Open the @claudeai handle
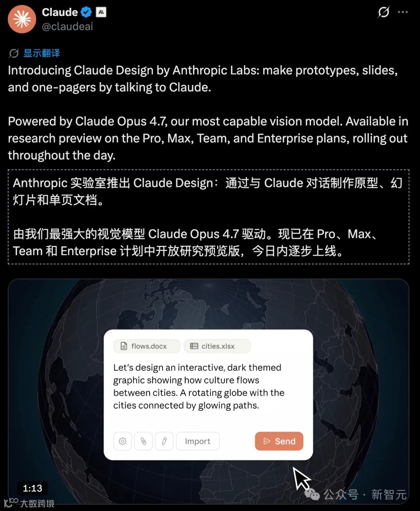The height and width of the screenshot is (511, 420). coord(67,26)
